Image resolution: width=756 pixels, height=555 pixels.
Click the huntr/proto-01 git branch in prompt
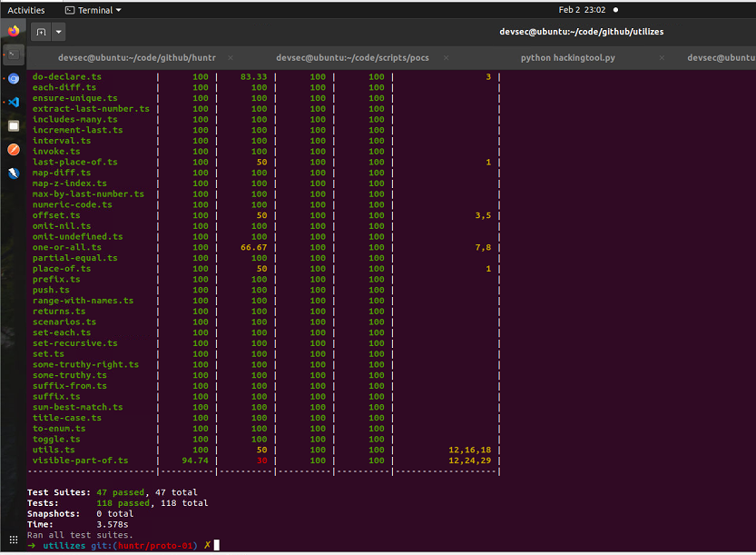pyautogui.click(x=155, y=545)
